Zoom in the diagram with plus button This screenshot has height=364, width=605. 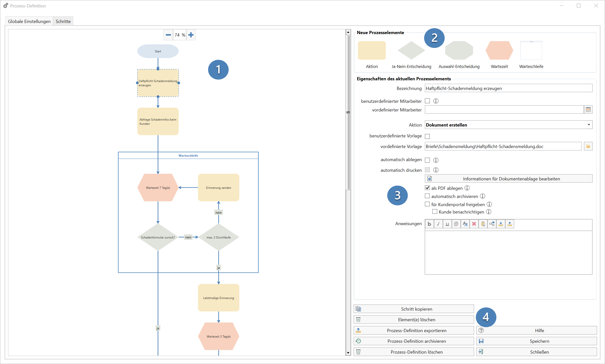191,35
